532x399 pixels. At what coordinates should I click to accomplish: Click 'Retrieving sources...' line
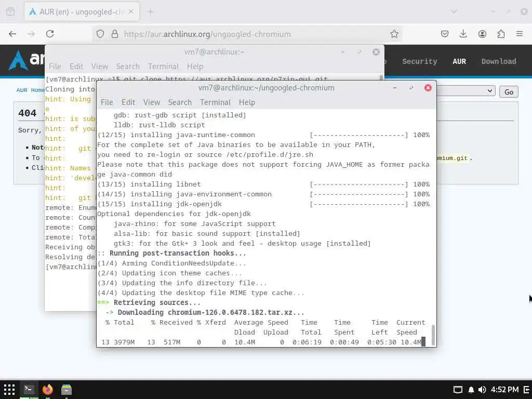point(149,303)
